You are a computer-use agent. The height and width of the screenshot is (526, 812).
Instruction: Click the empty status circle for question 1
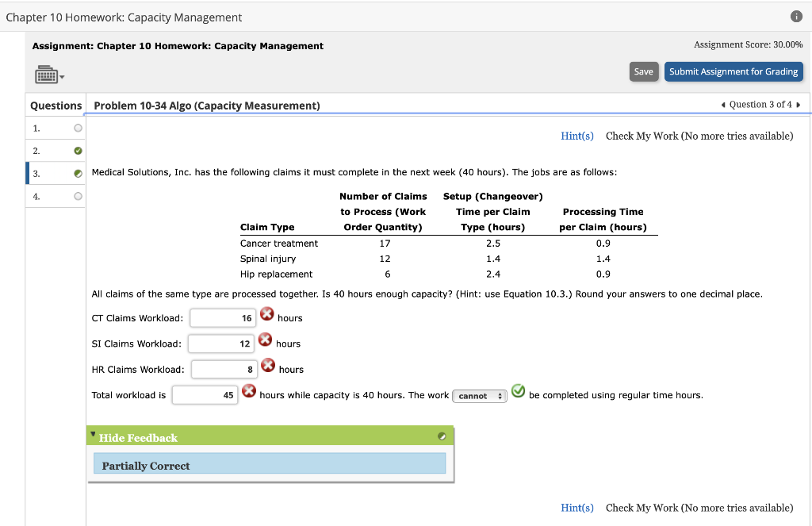(x=77, y=128)
